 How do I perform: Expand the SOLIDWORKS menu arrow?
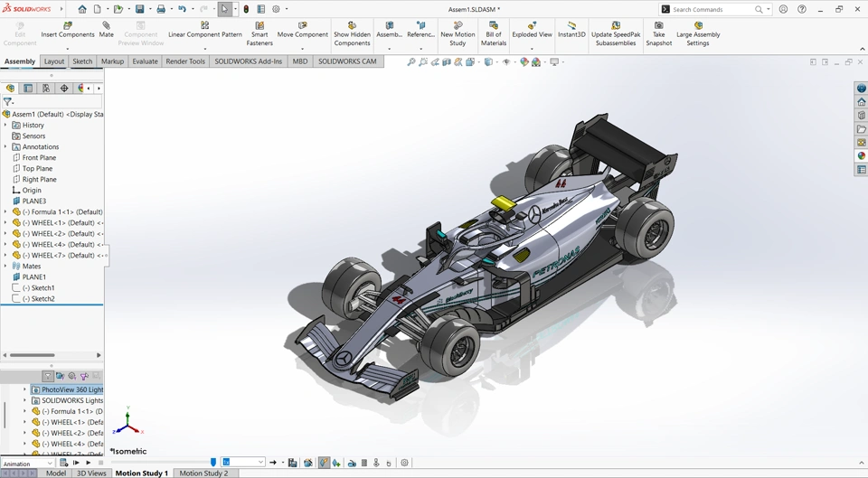click(61, 9)
